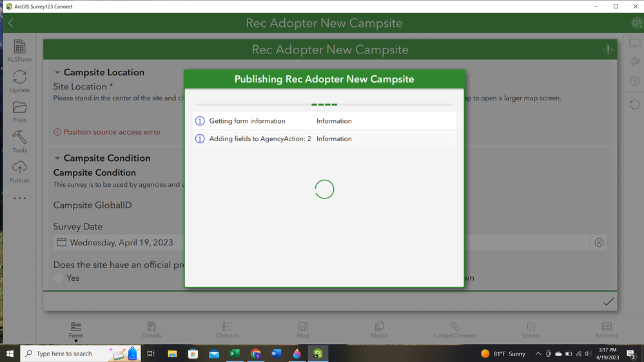Open the Tools hammer menu
This screenshot has height=362, width=644.
point(19,142)
